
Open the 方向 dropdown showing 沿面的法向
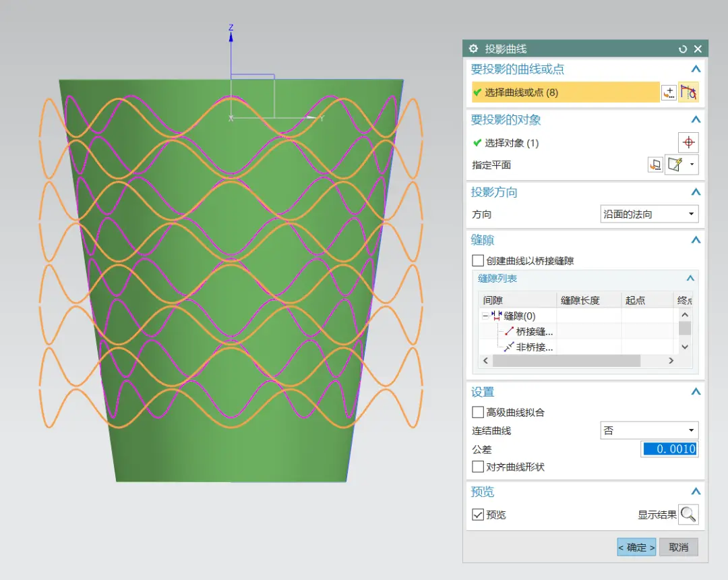pos(649,214)
